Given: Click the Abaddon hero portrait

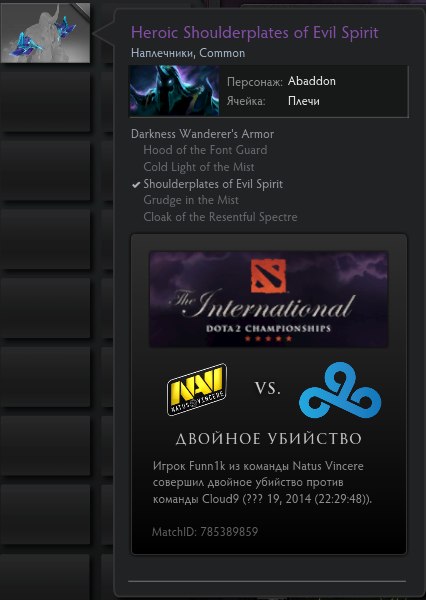Looking at the screenshot, I should click(174, 91).
